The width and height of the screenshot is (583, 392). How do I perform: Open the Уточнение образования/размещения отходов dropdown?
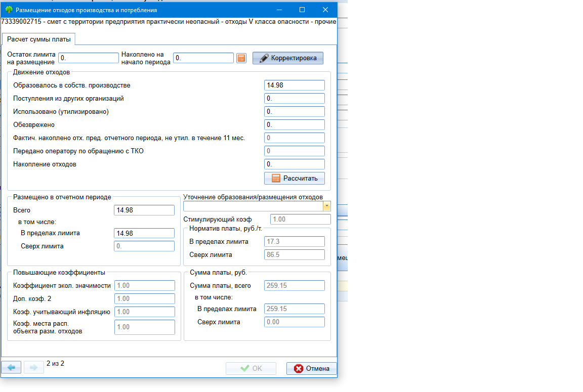coord(326,206)
